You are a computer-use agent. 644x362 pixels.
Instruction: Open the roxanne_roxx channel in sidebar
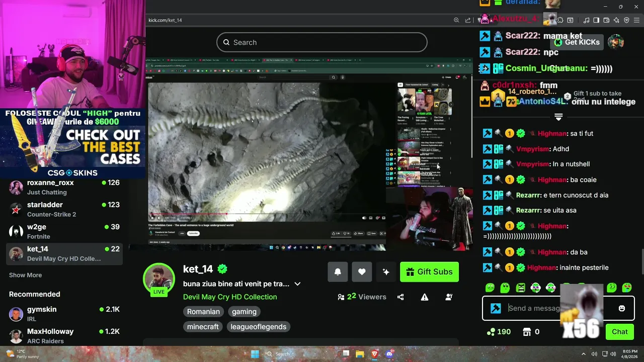(x=64, y=187)
